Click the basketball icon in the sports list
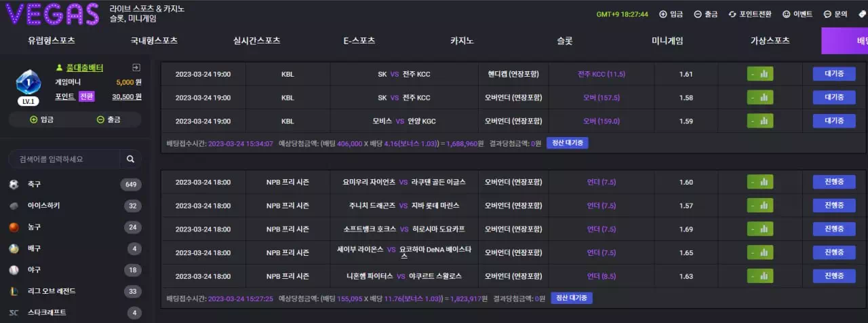 tap(14, 227)
